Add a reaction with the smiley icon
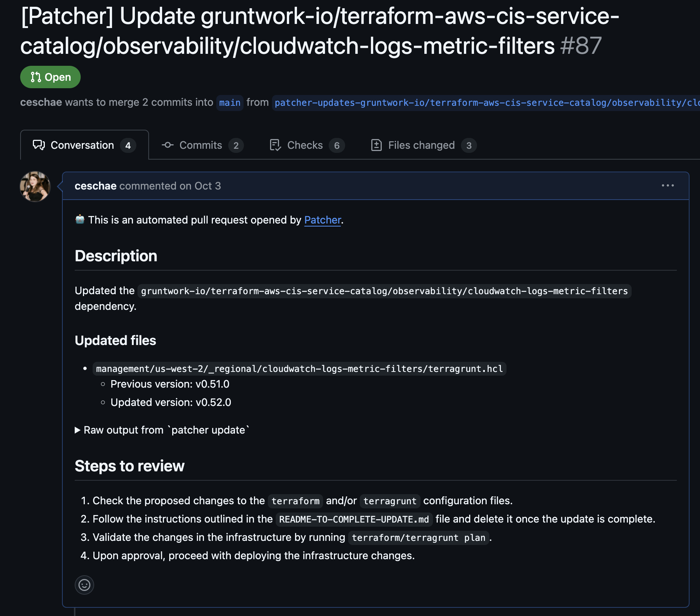The image size is (700, 616). click(84, 585)
